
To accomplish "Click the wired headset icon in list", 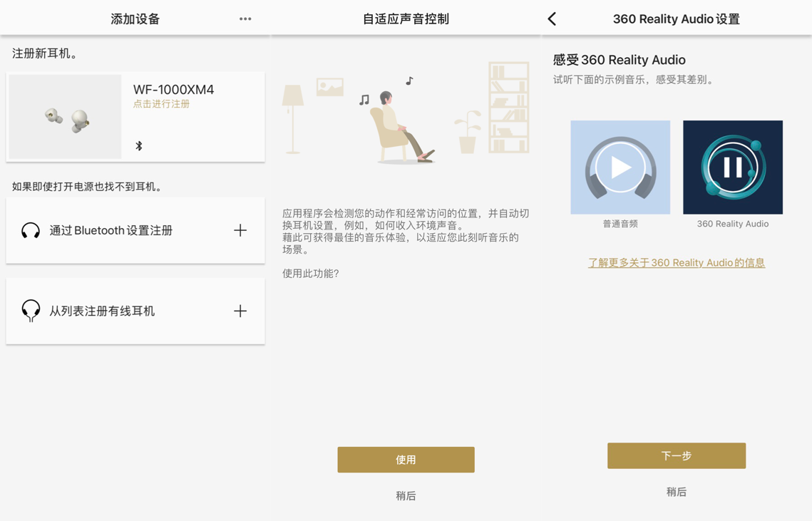I will [x=31, y=311].
